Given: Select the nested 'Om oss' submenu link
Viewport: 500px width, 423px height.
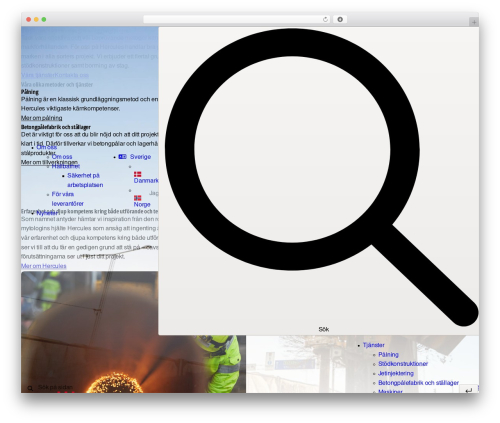Looking at the screenshot, I should point(62,156).
